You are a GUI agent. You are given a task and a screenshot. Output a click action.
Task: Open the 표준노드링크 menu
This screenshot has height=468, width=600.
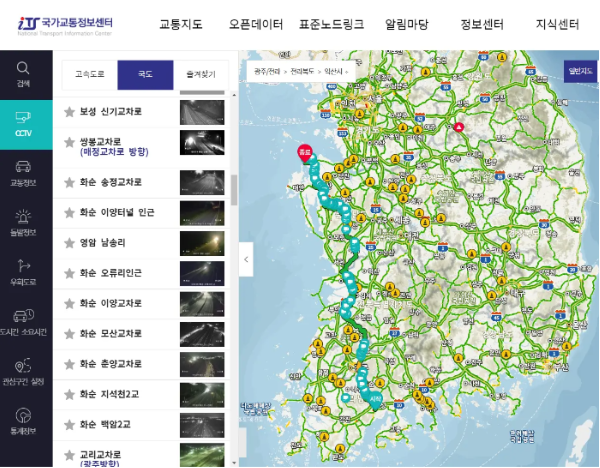point(331,24)
